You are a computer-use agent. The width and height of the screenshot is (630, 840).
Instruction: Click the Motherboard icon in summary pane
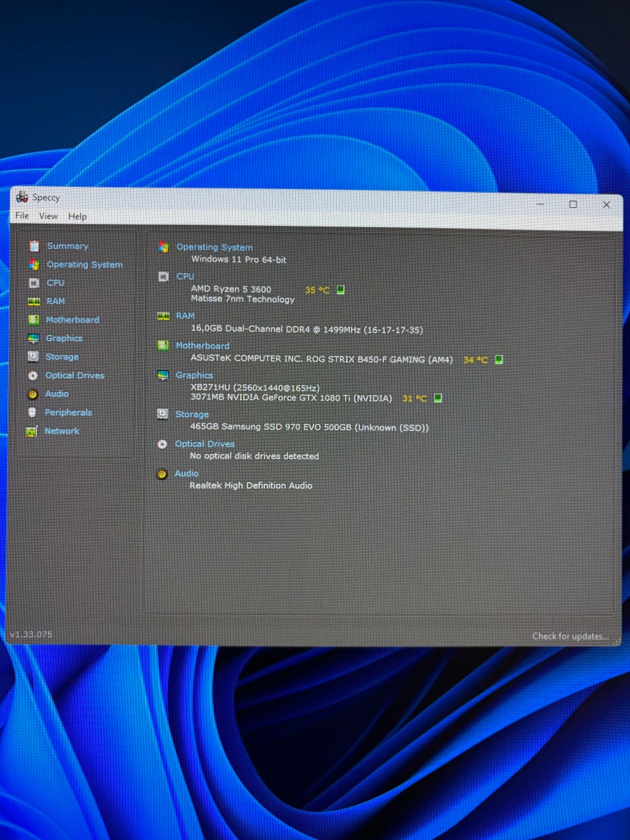(163, 345)
